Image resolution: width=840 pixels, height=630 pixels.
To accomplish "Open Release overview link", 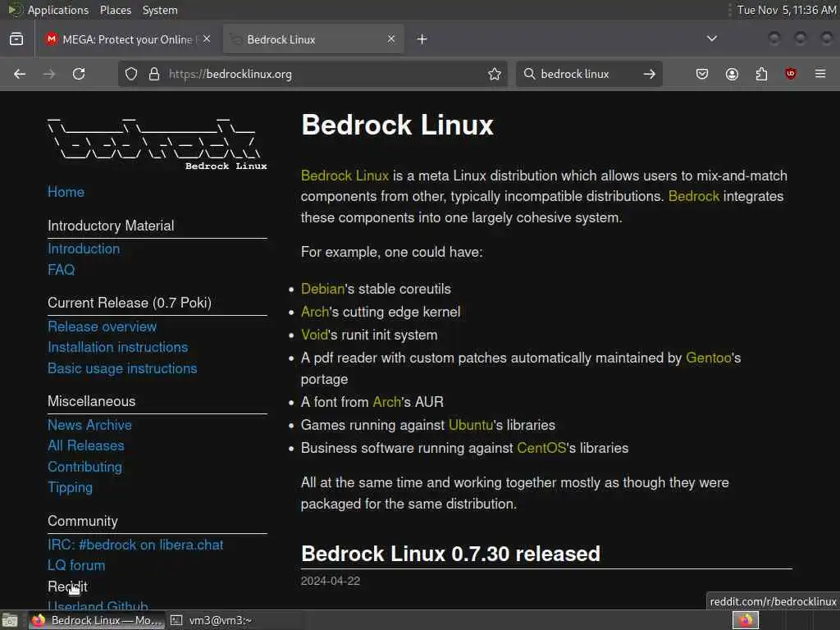I will click(x=103, y=326).
